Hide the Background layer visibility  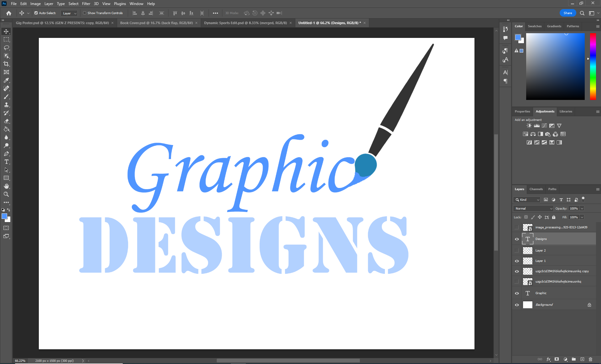point(517,304)
